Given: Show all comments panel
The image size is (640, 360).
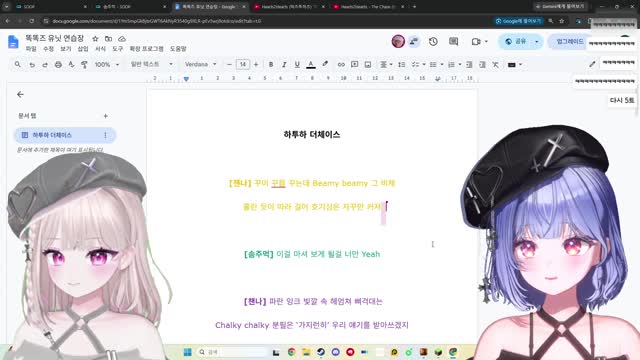Looking at the screenshot, I should coord(453,41).
